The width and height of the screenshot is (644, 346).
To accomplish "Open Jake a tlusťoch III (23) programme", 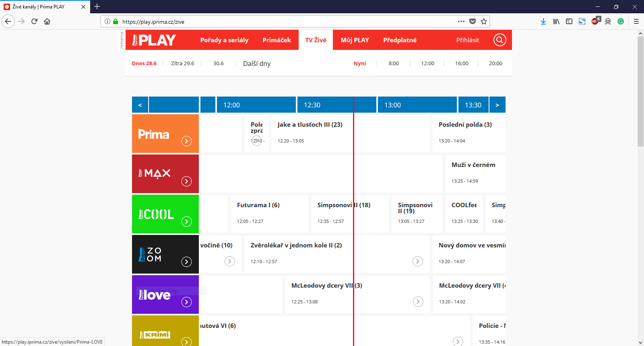I will (350, 134).
